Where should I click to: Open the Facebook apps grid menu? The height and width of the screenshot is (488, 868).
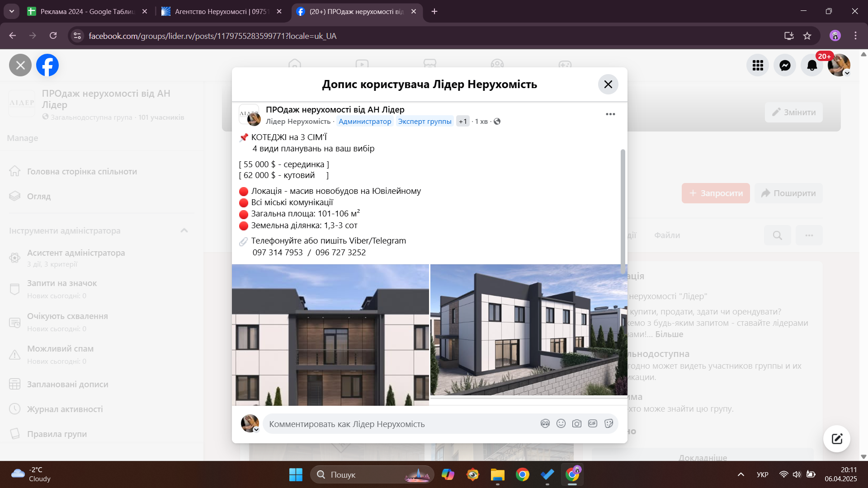tap(758, 66)
